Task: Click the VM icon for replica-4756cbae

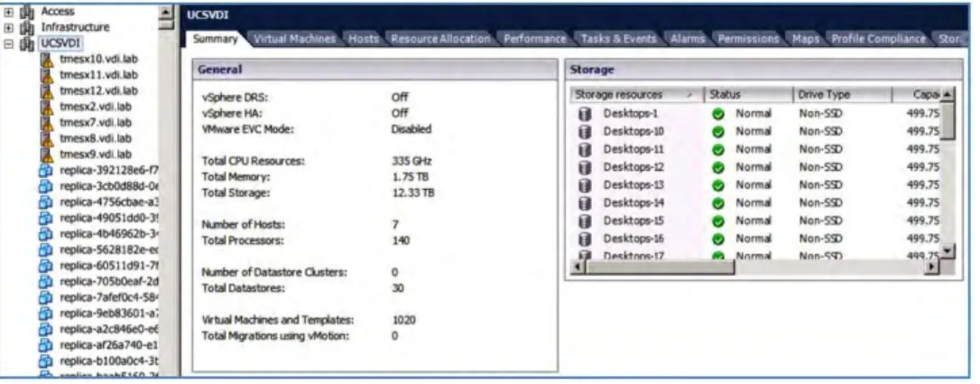Action: click(x=46, y=202)
